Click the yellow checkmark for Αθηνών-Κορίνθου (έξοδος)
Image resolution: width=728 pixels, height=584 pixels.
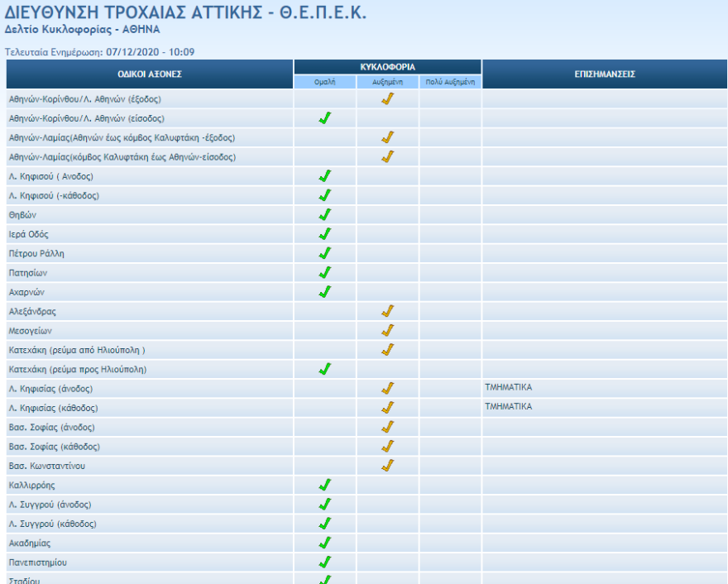tap(387, 98)
